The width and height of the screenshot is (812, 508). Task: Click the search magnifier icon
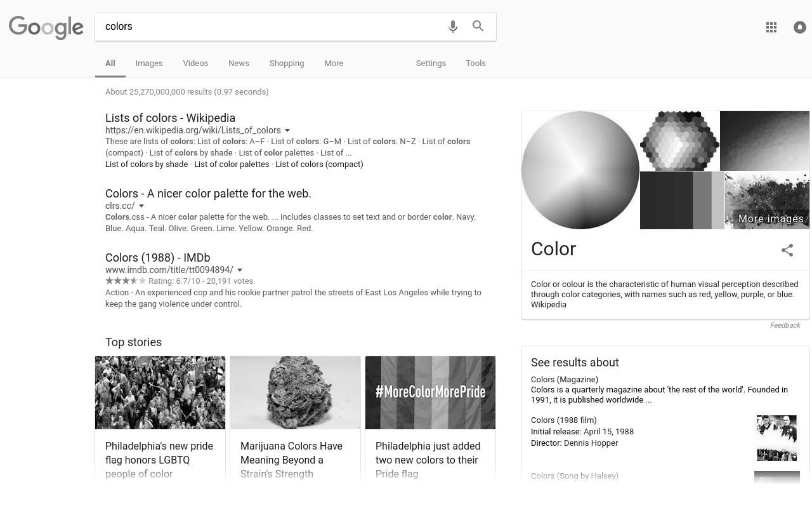point(478,27)
